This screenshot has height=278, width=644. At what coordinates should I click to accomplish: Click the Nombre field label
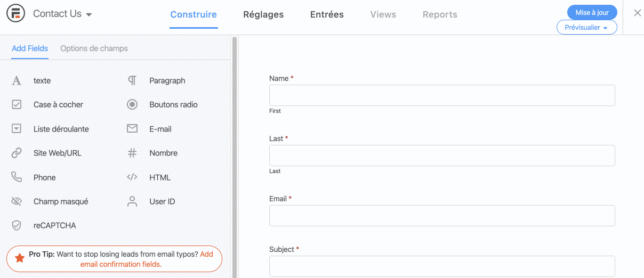click(164, 153)
